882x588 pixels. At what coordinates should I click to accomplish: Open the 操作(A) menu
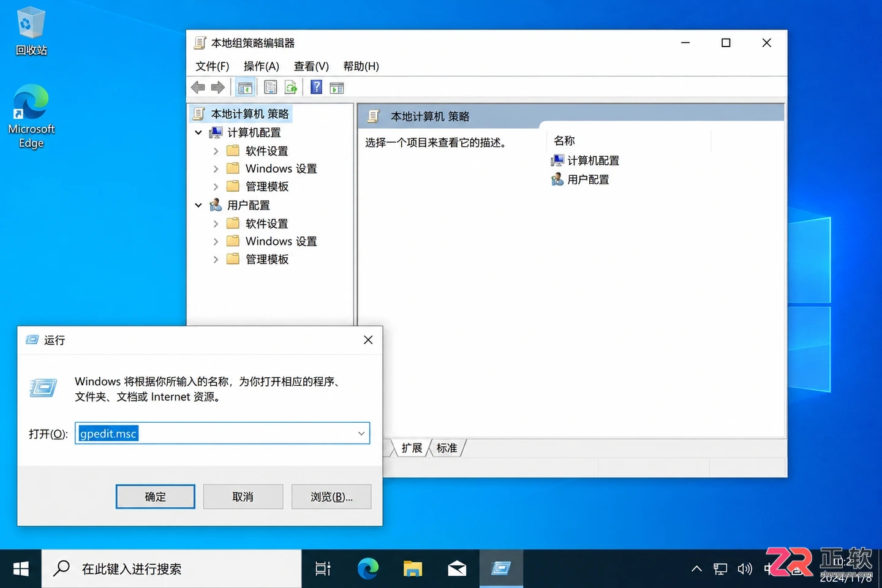(x=262, y=66)
